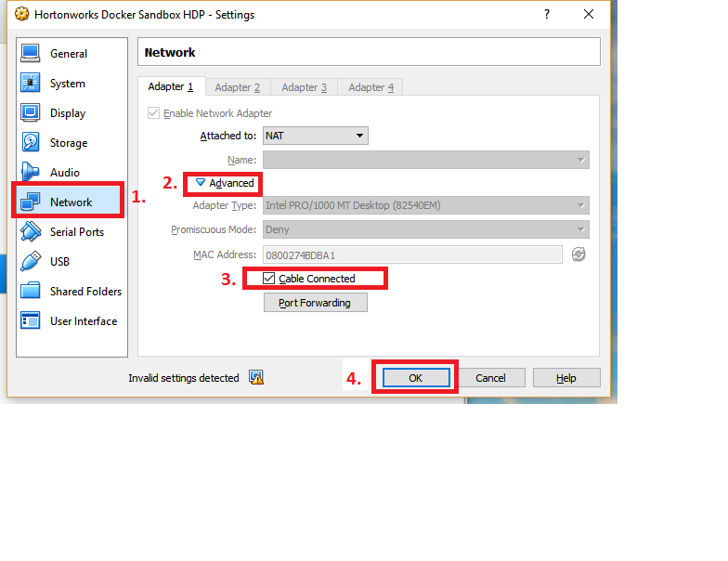The width and height of the screenshot is (728, 561).
Task: Select the USB plug icon
Action: [30, 262]
